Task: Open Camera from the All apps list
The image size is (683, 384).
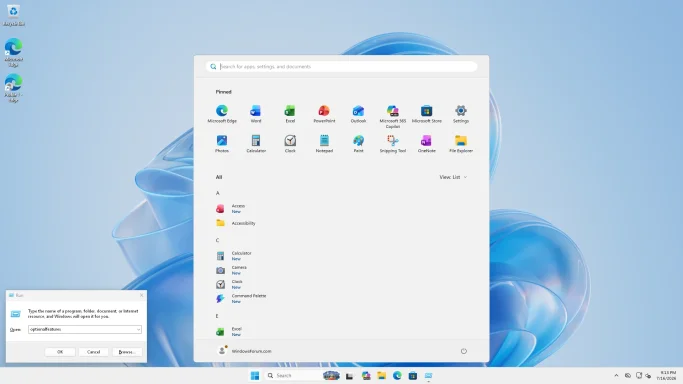Action: coord(232,270)
